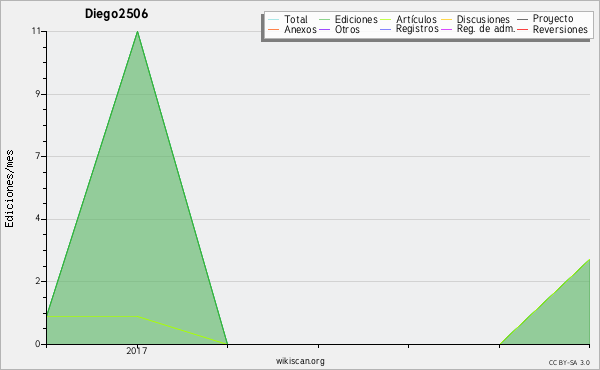Image resolution: width=600 pixels, height=370 pixels.
Task: Click the purple Otros legend line swatch
Action: 324,29
